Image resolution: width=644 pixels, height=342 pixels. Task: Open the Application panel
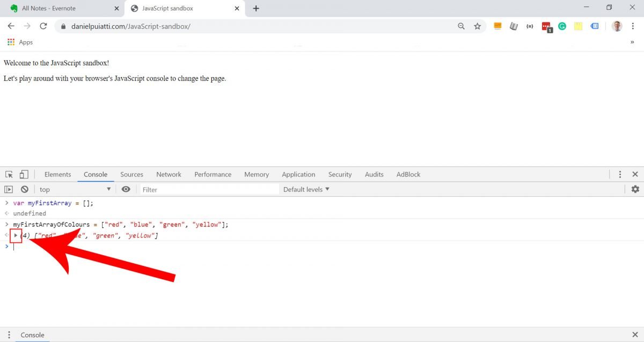(298, 174)
